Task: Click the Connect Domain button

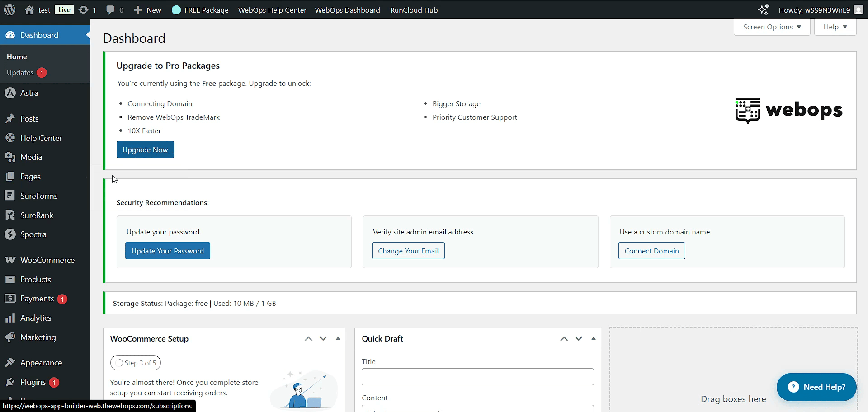Action: click(651, 251)
